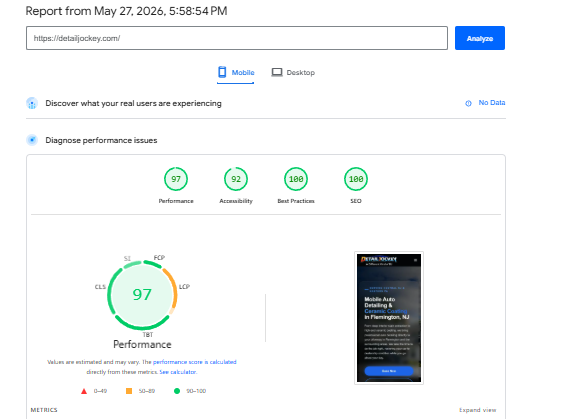Select the Accessibility 92 score gauge
The width and height of the screenshot is (562, 419).
pyautogui.click(x=236, y=179)
